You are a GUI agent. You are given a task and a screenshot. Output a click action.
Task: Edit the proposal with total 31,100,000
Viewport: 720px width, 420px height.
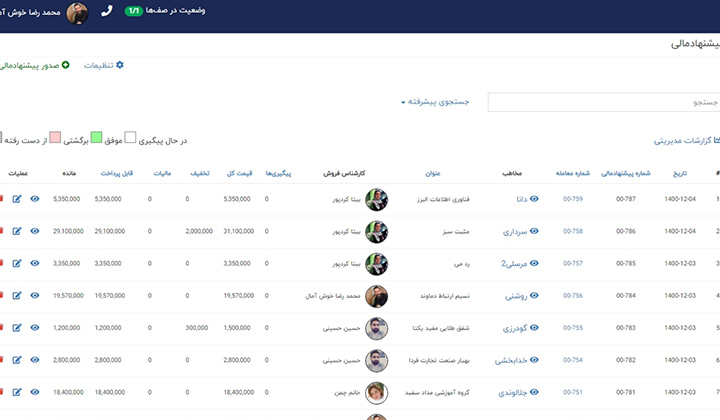pos(16,231)
